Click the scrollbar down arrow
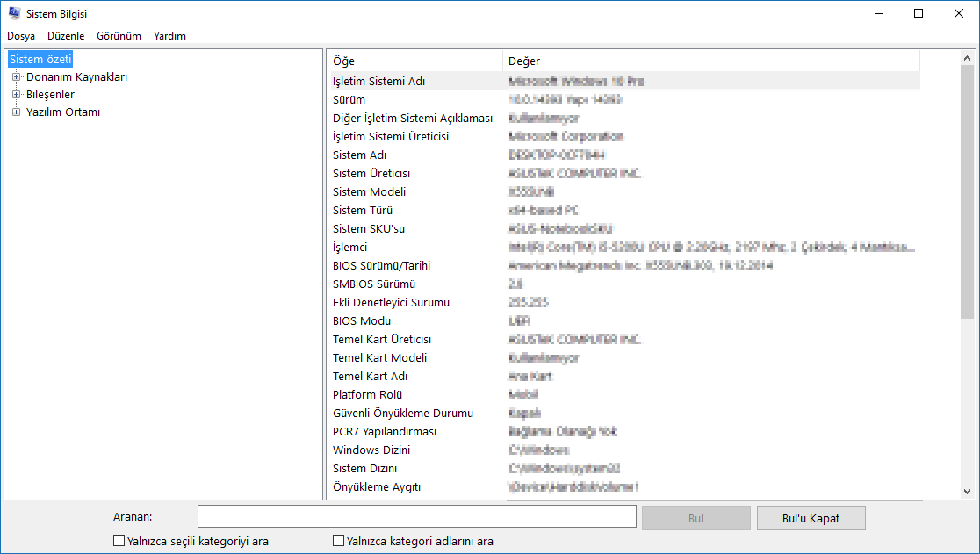This screenshot has height=554, width=980. (x=967, y=492)
